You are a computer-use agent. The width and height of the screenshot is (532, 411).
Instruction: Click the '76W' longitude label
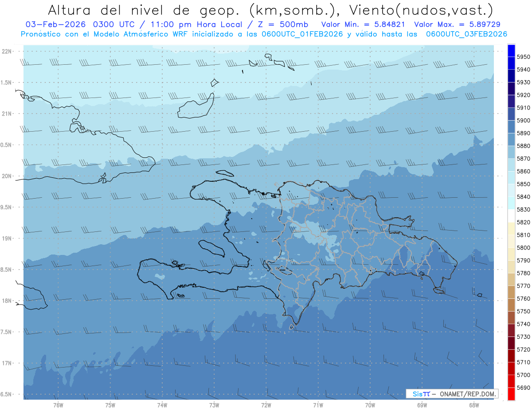(x=58, y=405)
